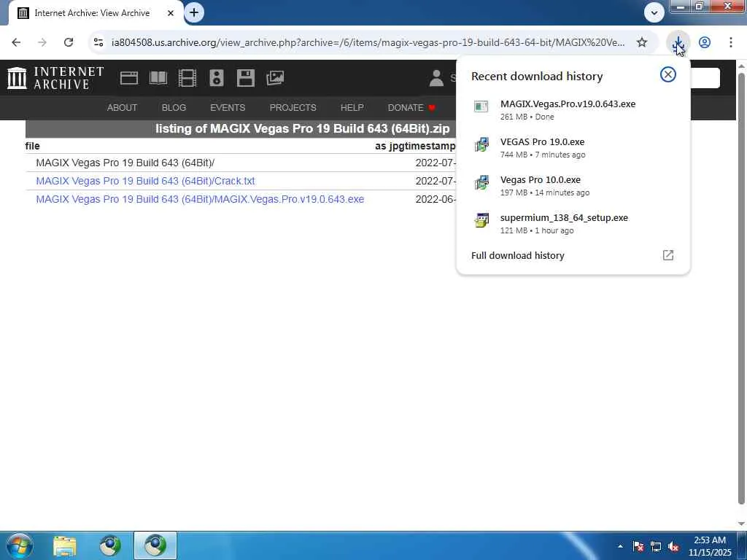Click the pinned Supermium browser taskbar icon

pos(110,545)
